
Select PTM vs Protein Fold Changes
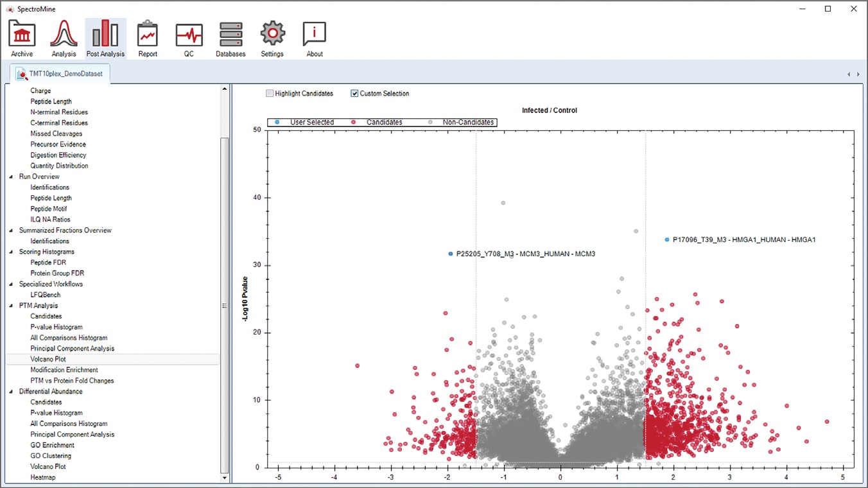(72, 381)
